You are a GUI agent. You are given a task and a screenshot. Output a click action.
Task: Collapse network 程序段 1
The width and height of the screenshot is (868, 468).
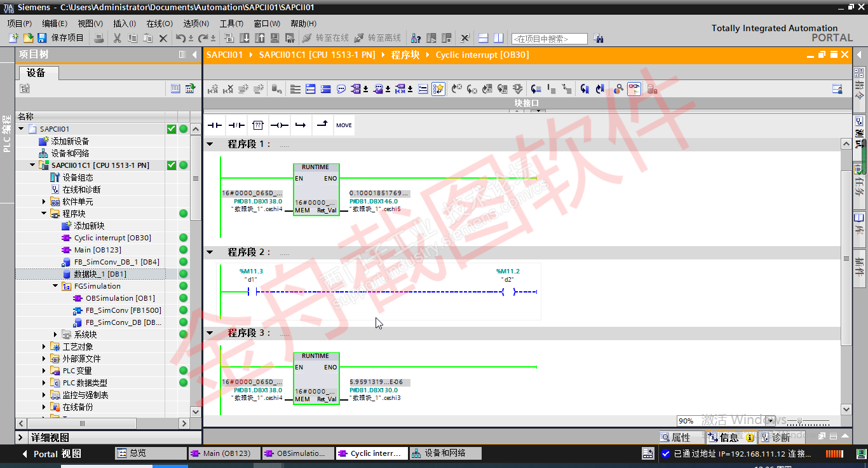209,144
